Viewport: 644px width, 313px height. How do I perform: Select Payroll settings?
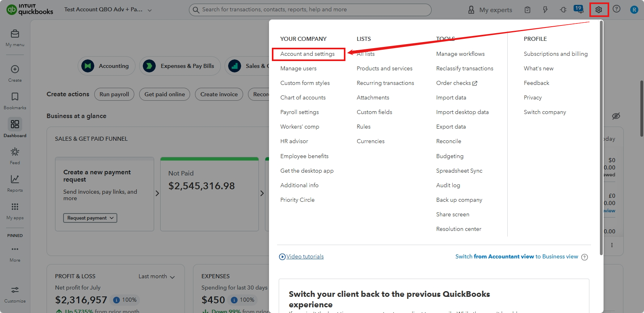[x=300, y=112]
